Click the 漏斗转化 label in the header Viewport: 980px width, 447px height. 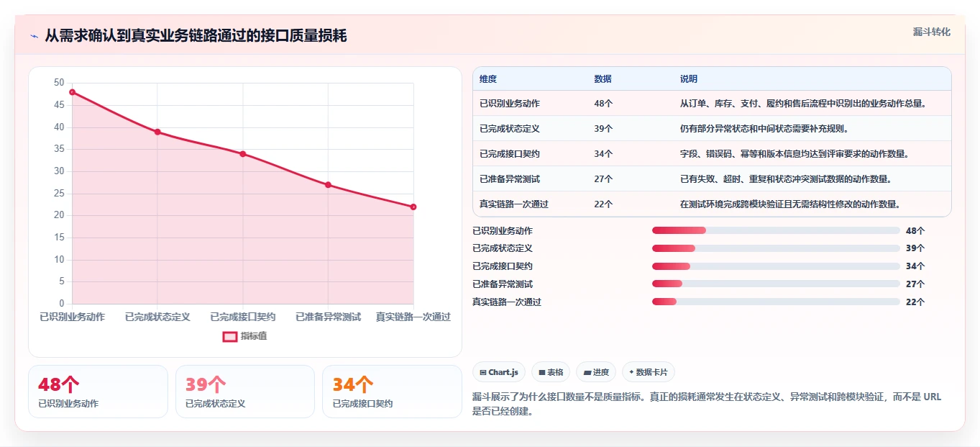click(932, 32)
